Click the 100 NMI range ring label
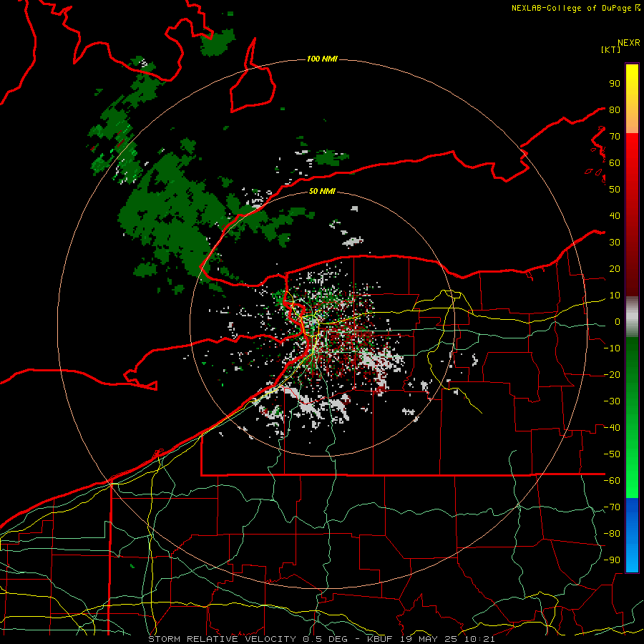The image size is (644, 644). pyautogui.click(x=322, y=59)
